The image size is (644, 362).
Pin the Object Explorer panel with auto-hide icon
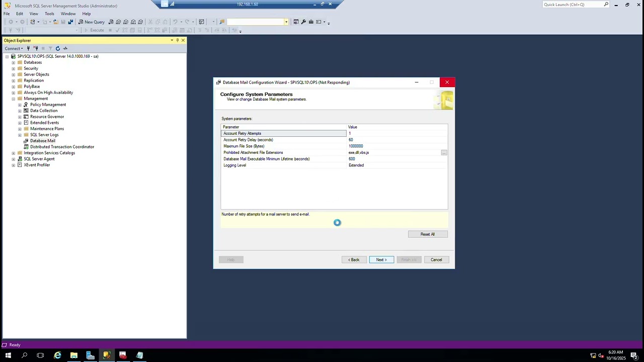coord(177,40)
